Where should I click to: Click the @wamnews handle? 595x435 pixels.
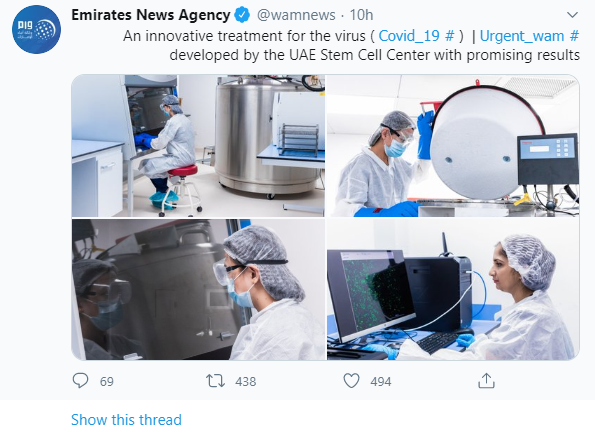(x=296, y=15)
